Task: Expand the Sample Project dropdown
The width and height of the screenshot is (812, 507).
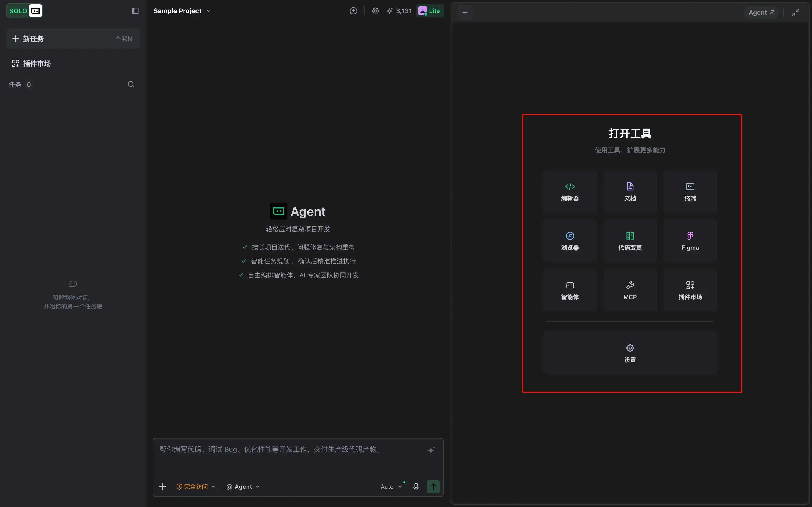Action: [182, 11]
